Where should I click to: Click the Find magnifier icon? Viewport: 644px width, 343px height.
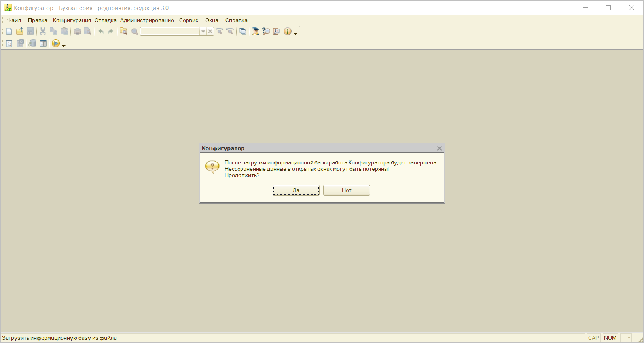click(135, 32)
